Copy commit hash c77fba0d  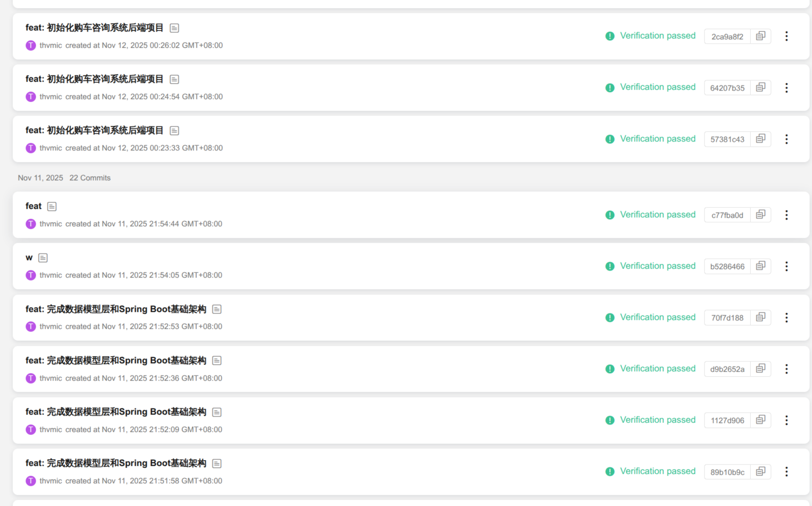coord(761,215)
